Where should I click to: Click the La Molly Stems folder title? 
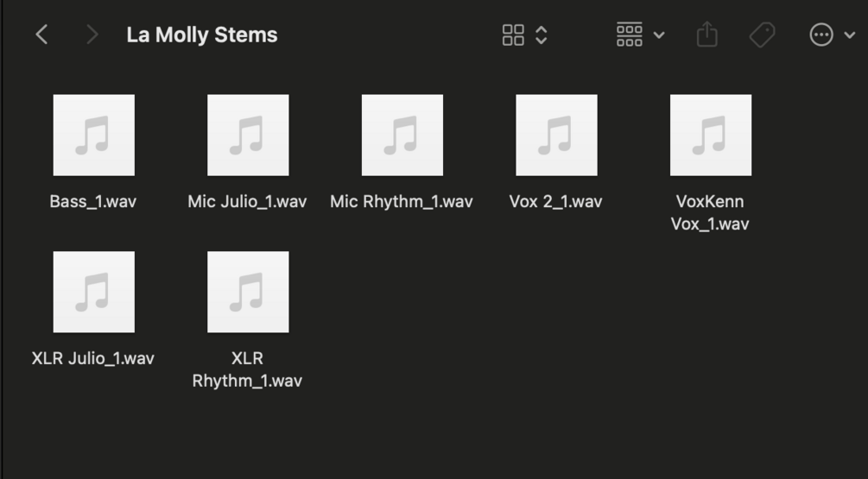201,35
